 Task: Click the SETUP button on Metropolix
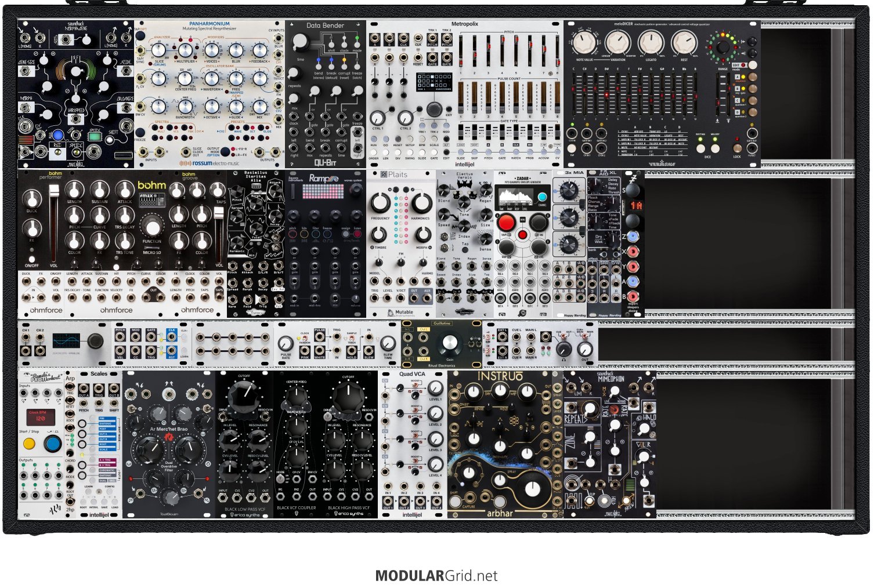[410, 138]
